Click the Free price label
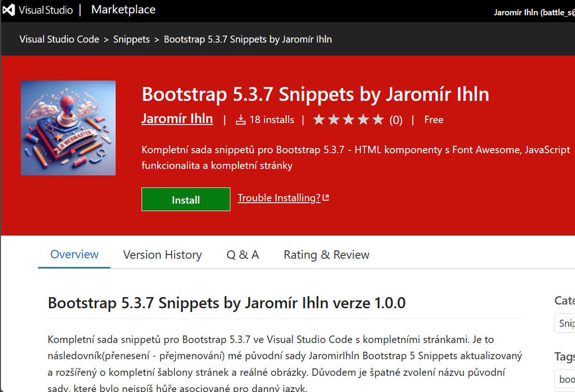Screen dimensions: 575x392 tap(434, 120)
